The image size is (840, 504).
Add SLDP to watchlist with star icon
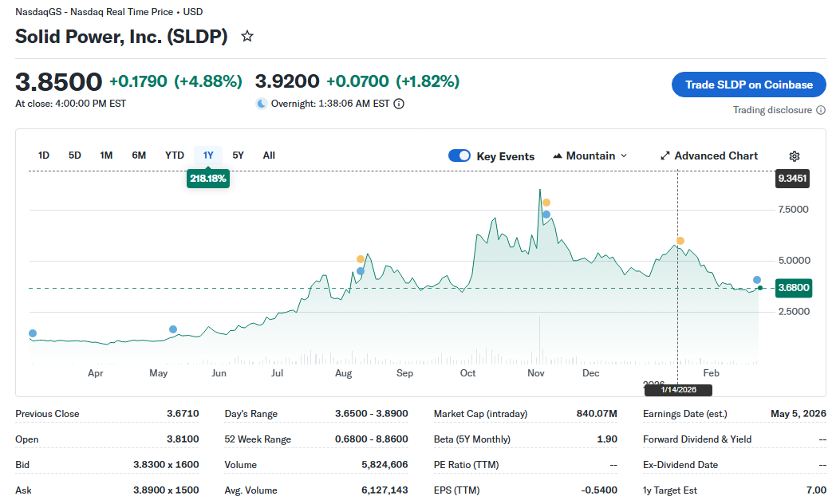point(247,37)
